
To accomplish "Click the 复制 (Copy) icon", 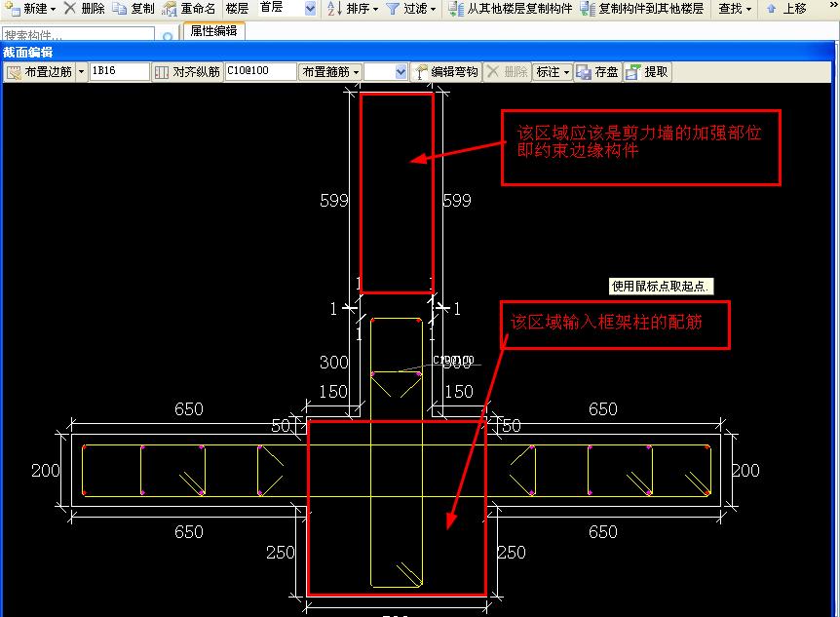I will coord(119,9).
